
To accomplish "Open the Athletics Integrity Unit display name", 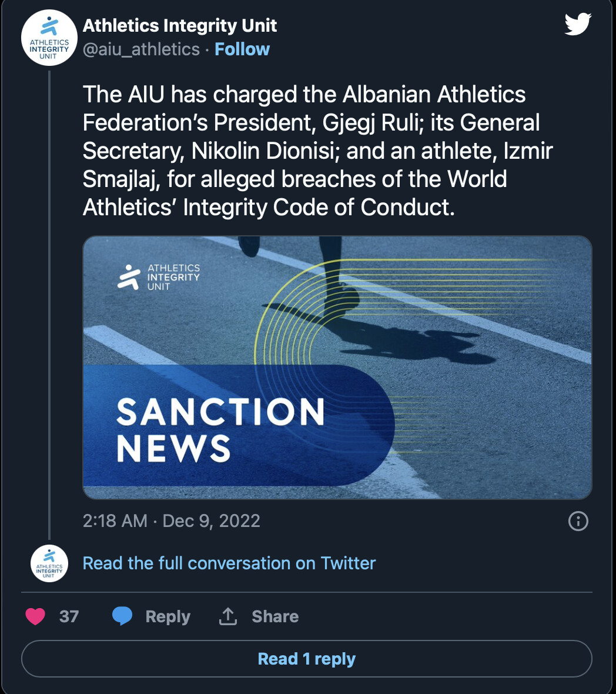I will tap(180, 25).
